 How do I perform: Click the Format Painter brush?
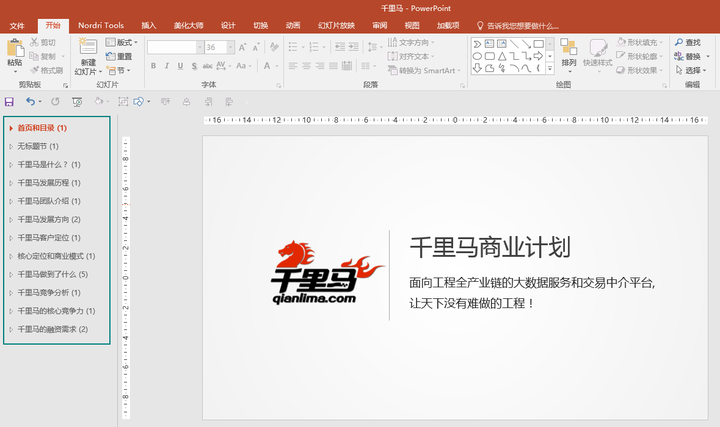pyautogui.click(x=34, y=70)
